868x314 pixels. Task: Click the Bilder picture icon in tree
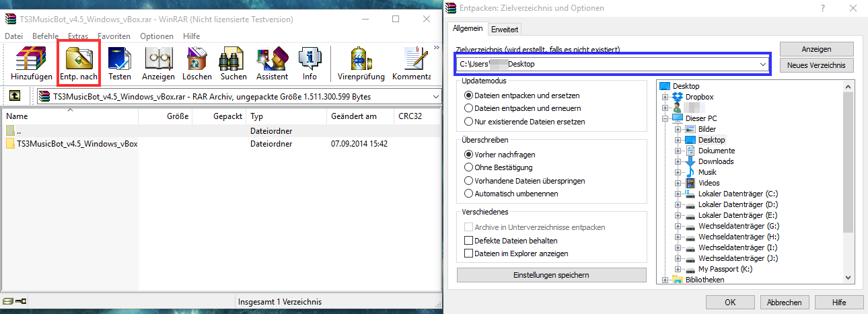pos(690,129)
